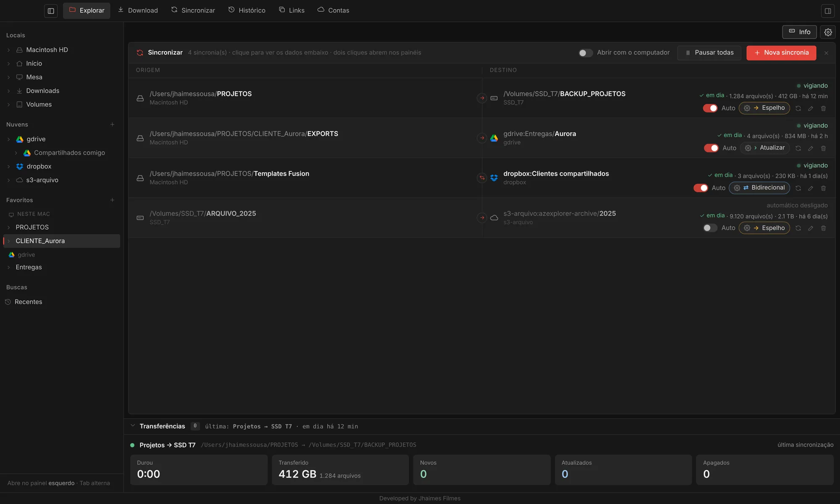
Task: Select CLIENTE_Aurora favorite
Action: click(61, 241)
